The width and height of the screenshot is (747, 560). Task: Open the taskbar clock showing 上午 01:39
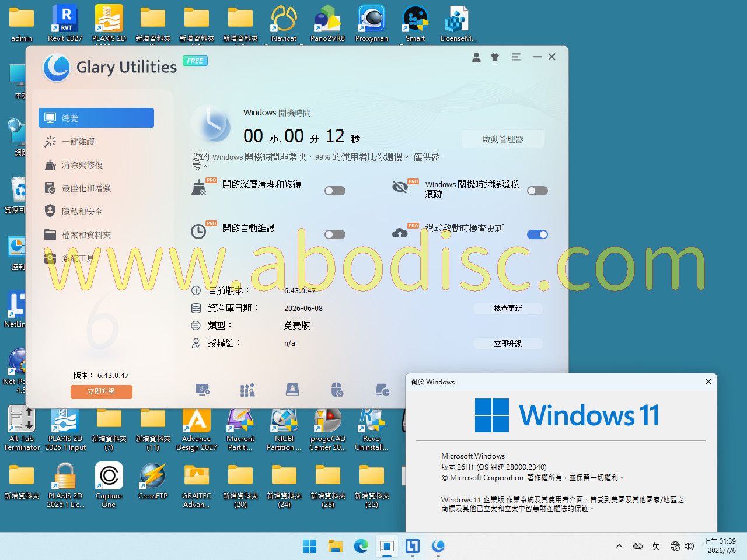(720, 546)
